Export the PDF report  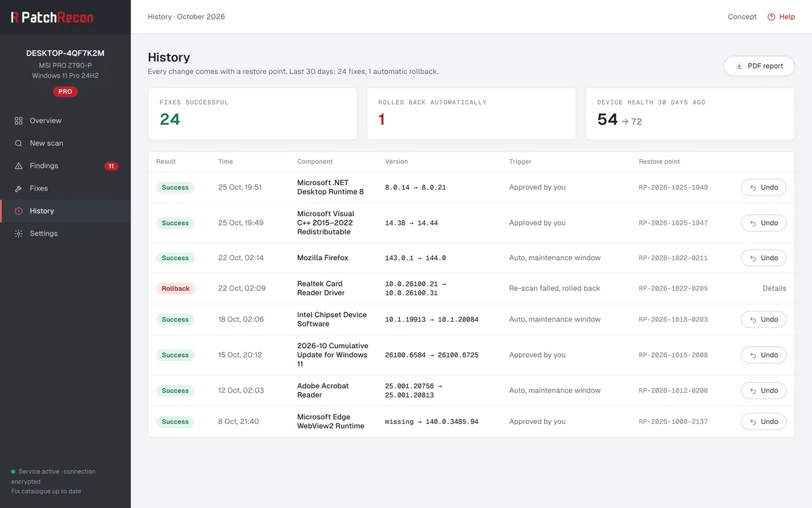(759, 66)
